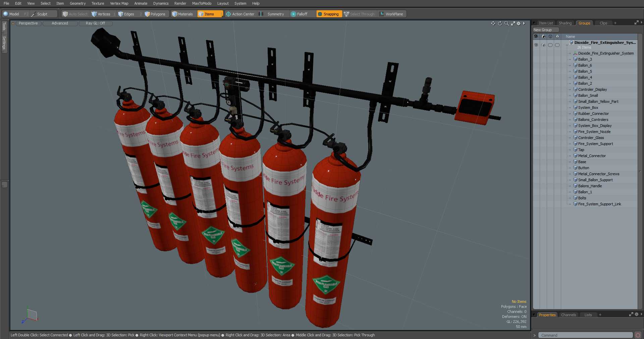The width and height of the screenshot is (644, 339).
Task: Click the viewport pan (move) icon
Action: tap(493, 23)
